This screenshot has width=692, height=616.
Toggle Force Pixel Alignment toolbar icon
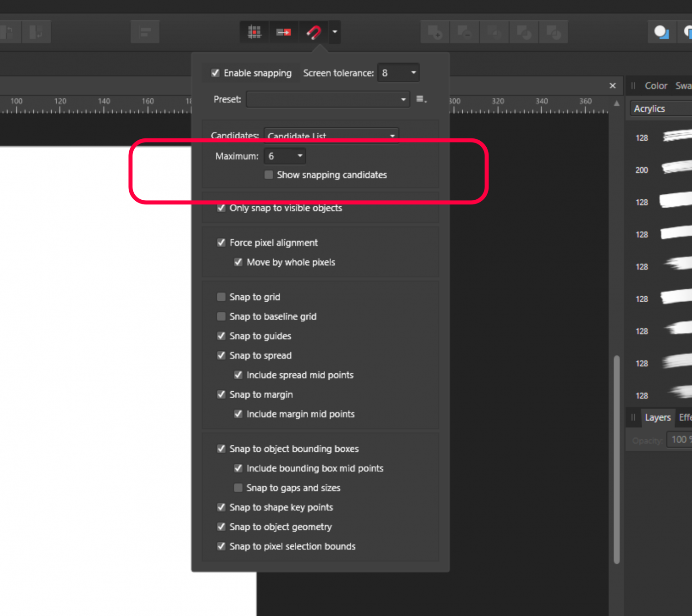(254, 32)
